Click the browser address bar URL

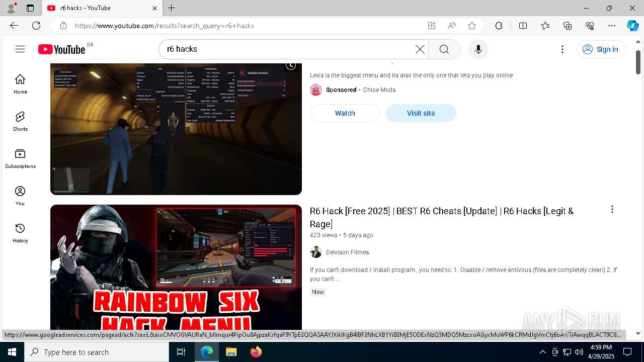(x=165, y=26)
